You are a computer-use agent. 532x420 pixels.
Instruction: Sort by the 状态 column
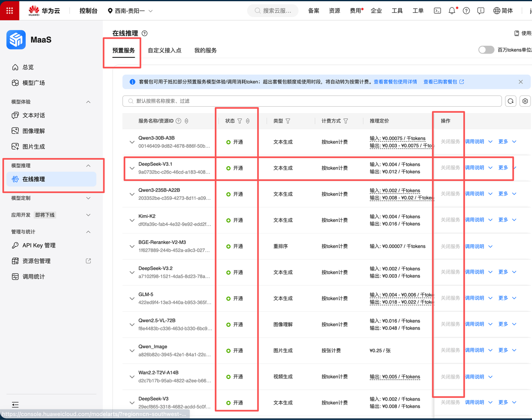click(248, 121)
